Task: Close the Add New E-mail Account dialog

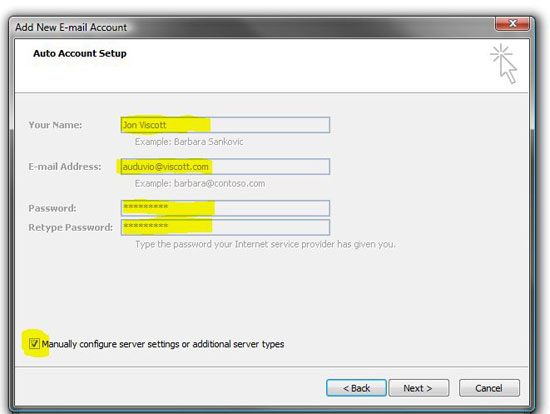Action: (x=512, y=24)
